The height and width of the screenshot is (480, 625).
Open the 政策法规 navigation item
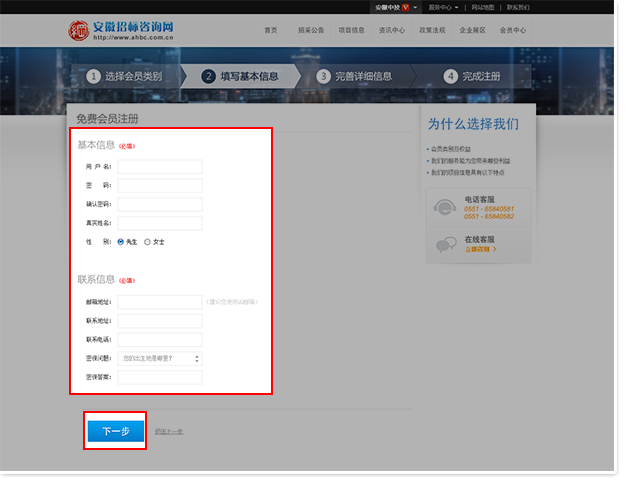tap(432, 31)
